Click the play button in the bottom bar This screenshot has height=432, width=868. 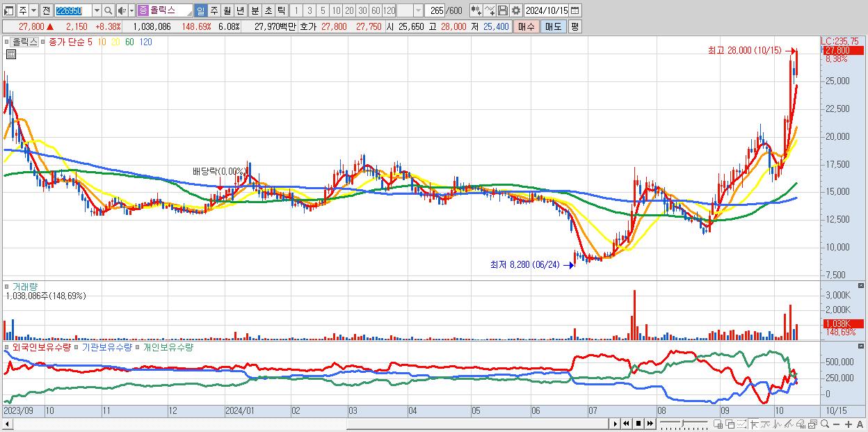tap(616, 424)
